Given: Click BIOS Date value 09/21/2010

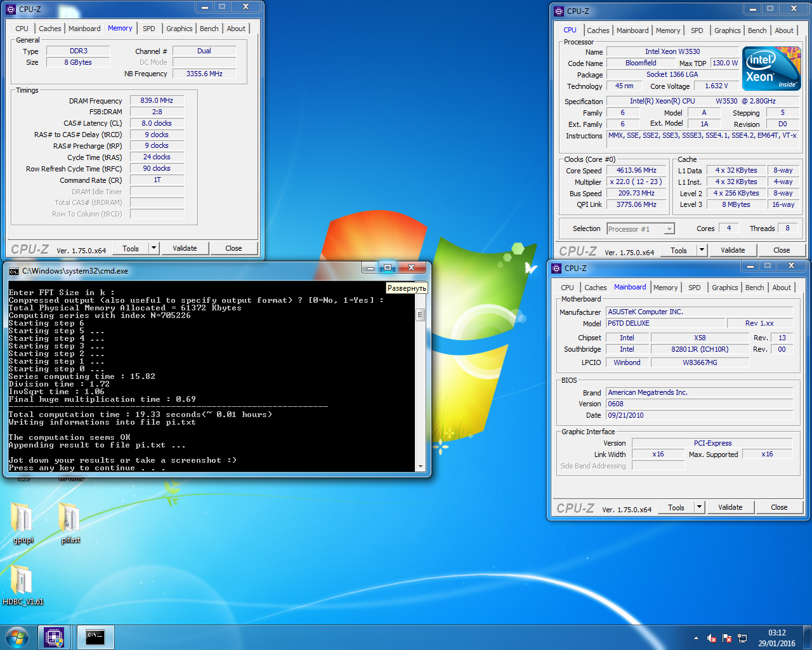Looking at the screenshot, I should (x=700, y=415).
